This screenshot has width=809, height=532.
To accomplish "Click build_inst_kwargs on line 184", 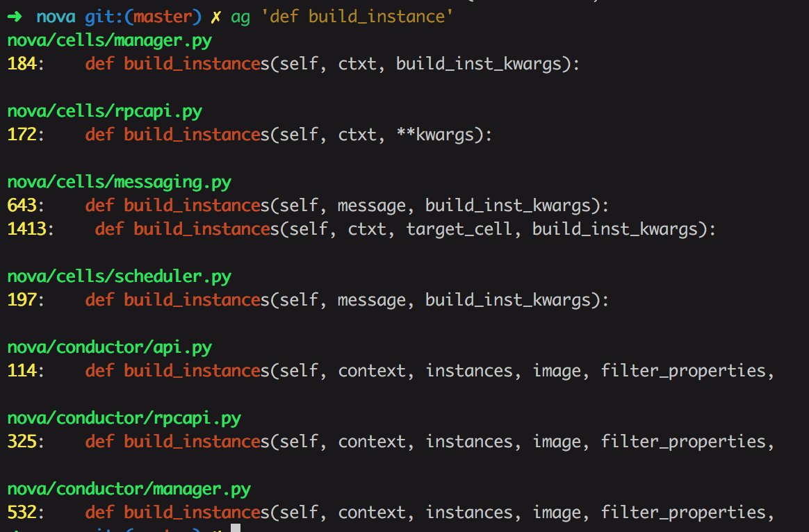I will click(x=479, y=64).
